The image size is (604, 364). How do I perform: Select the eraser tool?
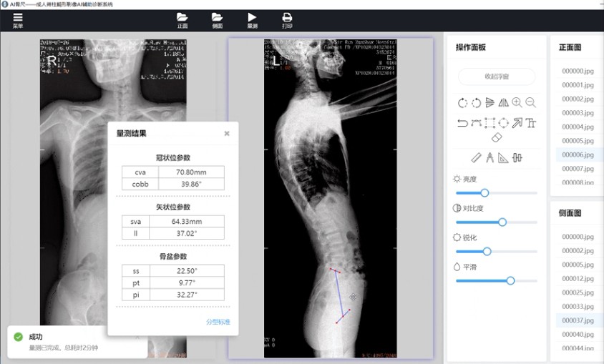497,137
